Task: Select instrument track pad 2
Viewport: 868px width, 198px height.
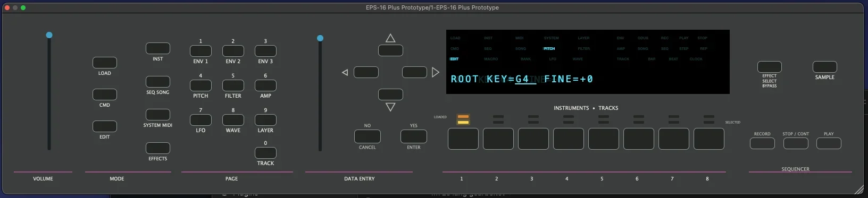Action: [x=498, y=139]
